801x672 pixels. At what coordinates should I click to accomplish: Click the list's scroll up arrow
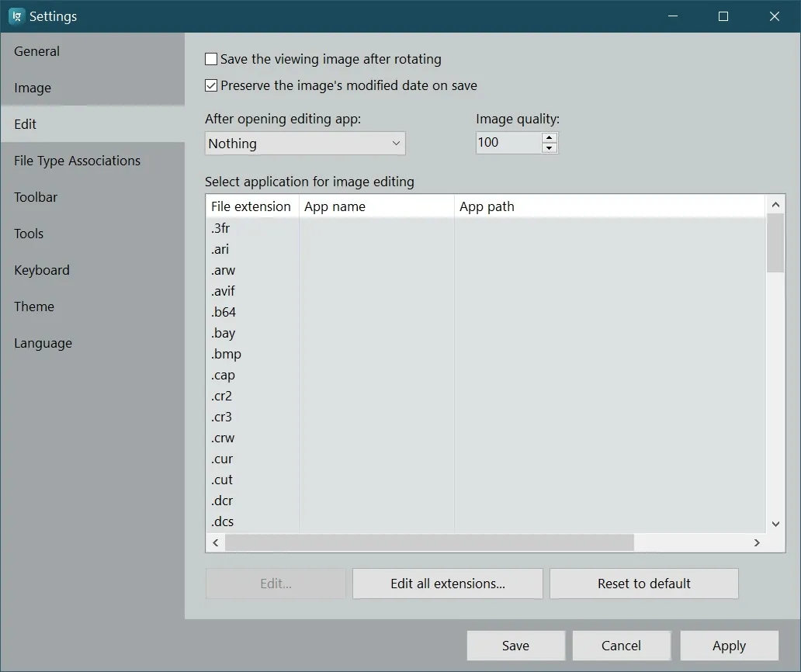[775, 205]
